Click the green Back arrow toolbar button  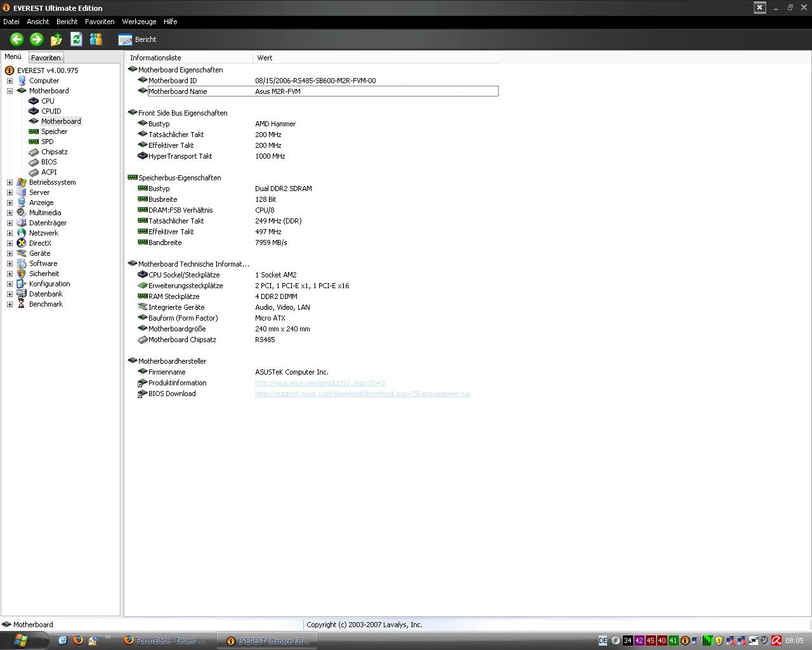pos(17,39)
